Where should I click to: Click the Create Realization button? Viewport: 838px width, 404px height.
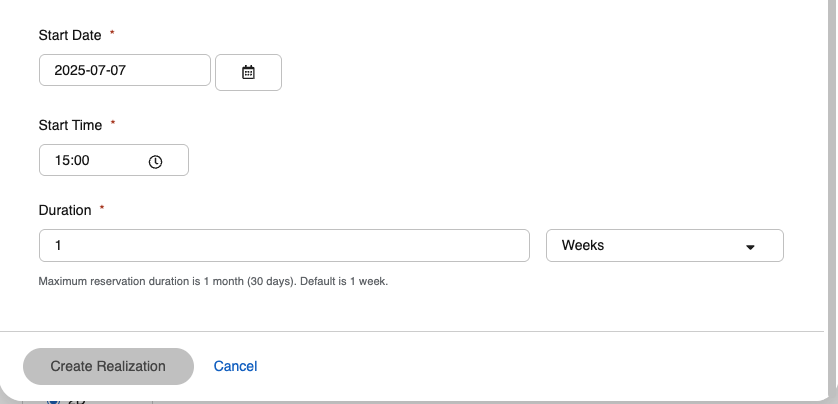(108, 366)
